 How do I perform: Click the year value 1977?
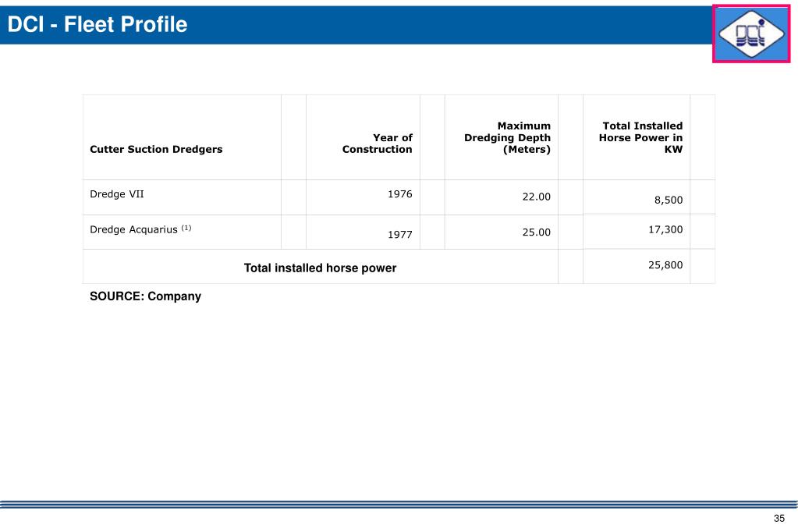[x=400, y=235]
